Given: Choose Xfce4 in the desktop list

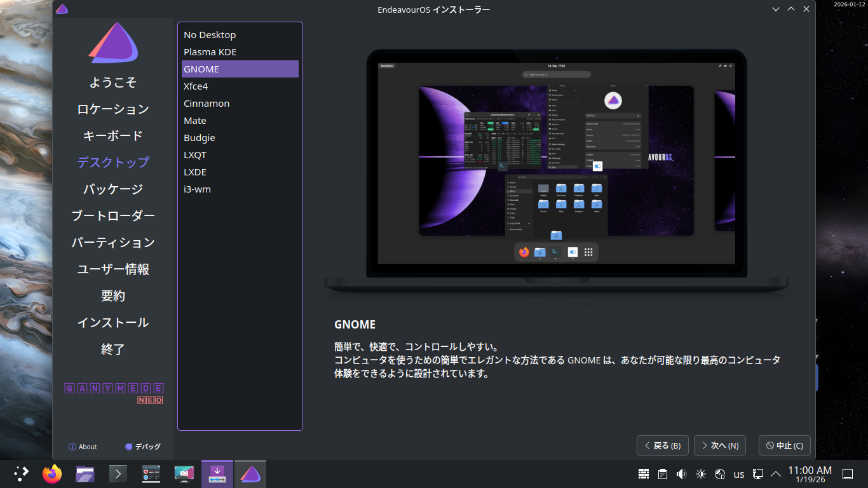Looking at the screenshot, I should tap(196, 86).
